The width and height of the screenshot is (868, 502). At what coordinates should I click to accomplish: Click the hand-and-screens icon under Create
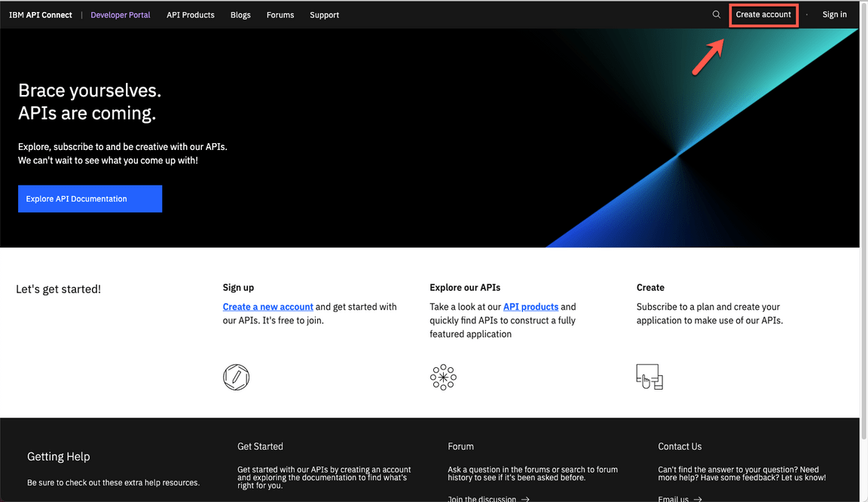(x=650, y=377)
